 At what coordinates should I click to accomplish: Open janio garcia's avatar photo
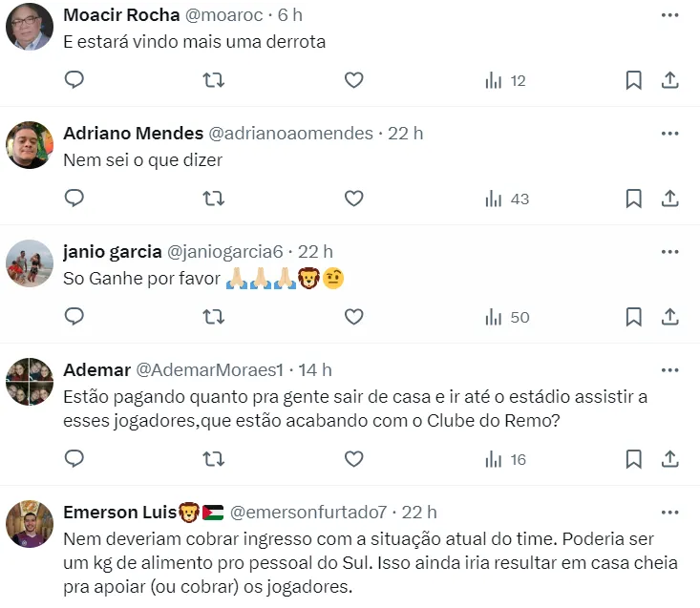(29, 262)
